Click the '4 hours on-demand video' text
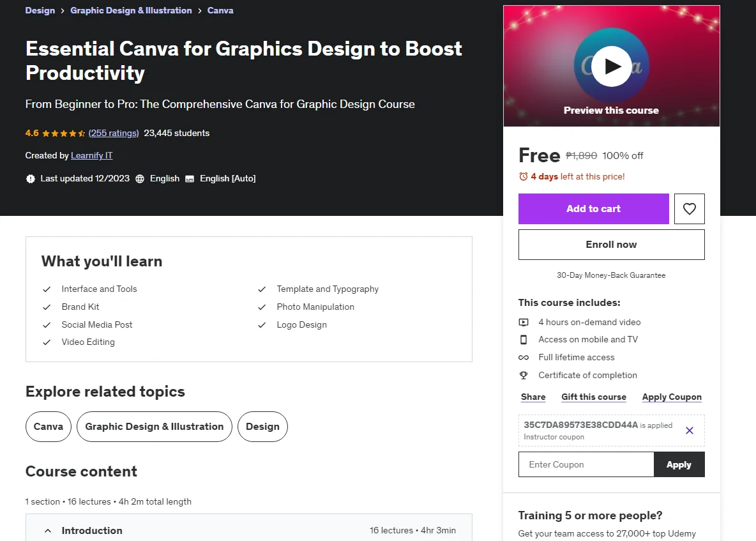The image size is (756, 541). [x=589, y=322]
